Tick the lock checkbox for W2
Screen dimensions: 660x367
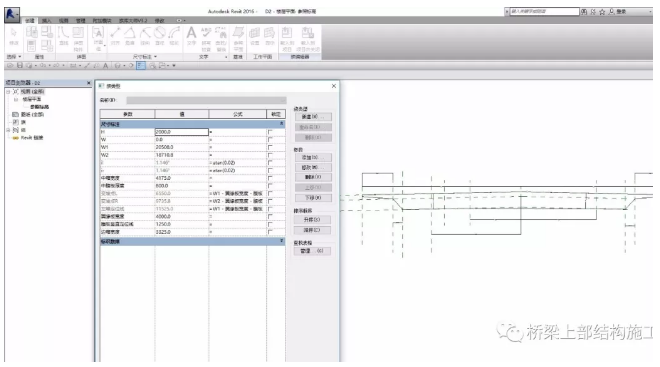pos(270,155)
